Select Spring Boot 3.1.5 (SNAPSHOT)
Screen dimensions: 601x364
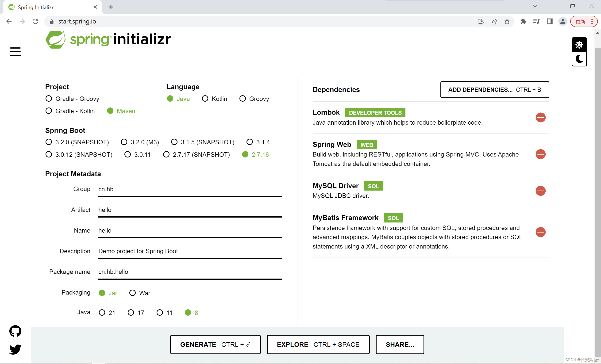click(203, 142)
